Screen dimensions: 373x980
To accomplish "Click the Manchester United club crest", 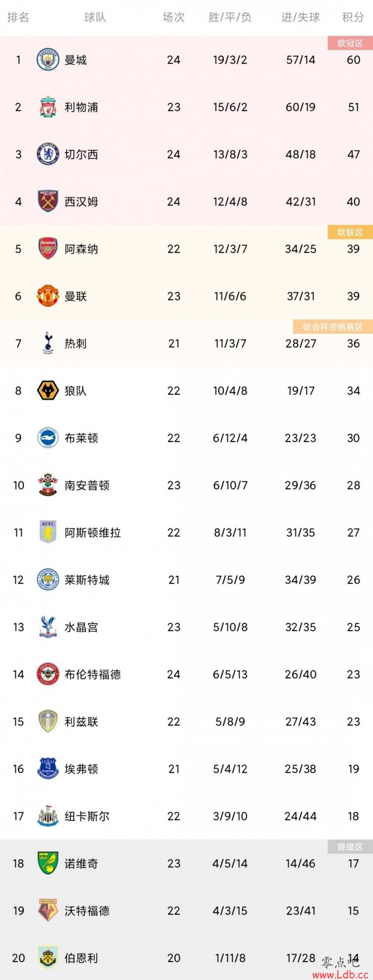I will (x=48, y=296).
